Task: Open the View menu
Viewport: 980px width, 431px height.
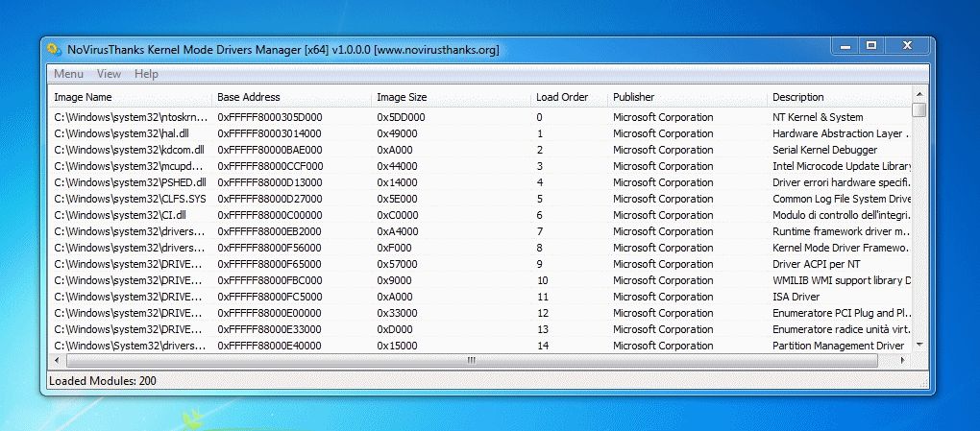Action: 109,74
